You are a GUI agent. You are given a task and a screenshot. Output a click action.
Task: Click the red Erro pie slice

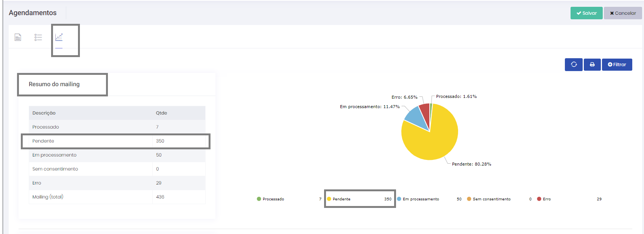[425, 111]
